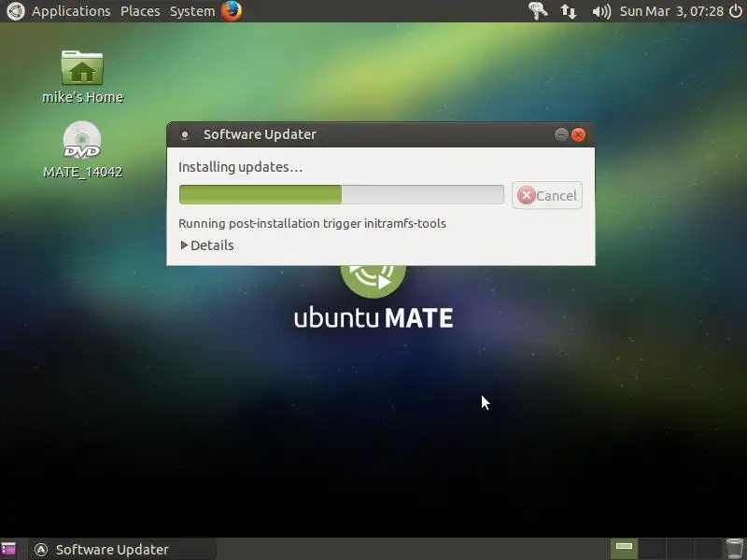Open the Places menu

pyautogui.click(x=140, y=11)
